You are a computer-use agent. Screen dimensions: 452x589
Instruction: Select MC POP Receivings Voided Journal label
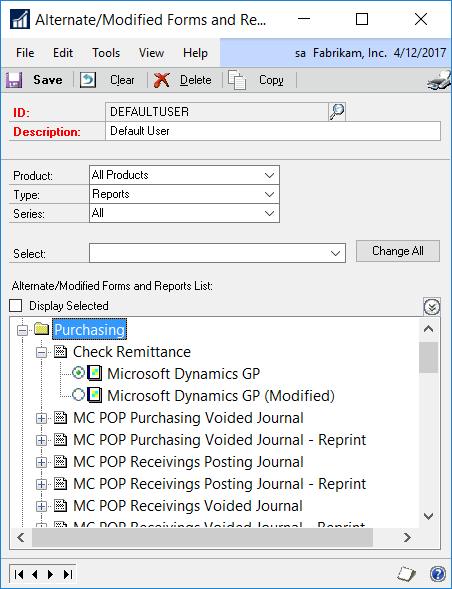[188, 506]
